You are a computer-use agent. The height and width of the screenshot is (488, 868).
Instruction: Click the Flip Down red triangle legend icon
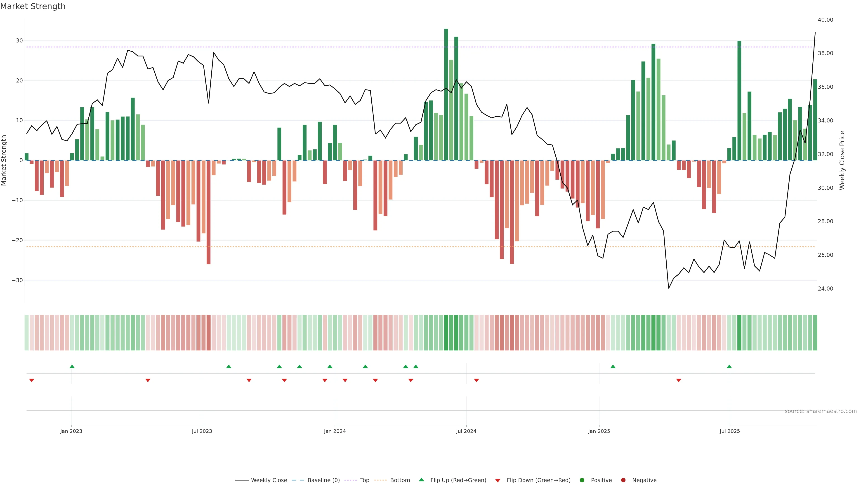pos(498,480)
